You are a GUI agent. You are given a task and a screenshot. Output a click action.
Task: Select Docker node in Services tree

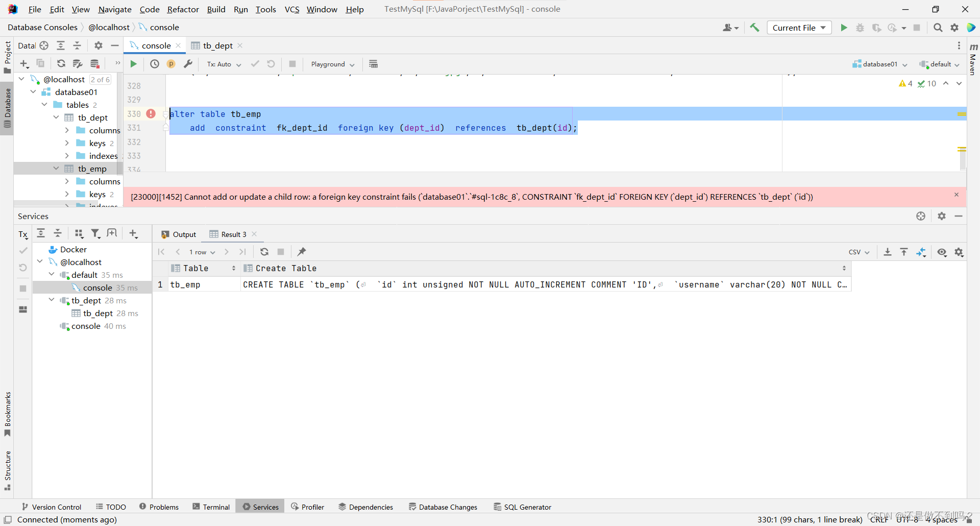[67, 249]
